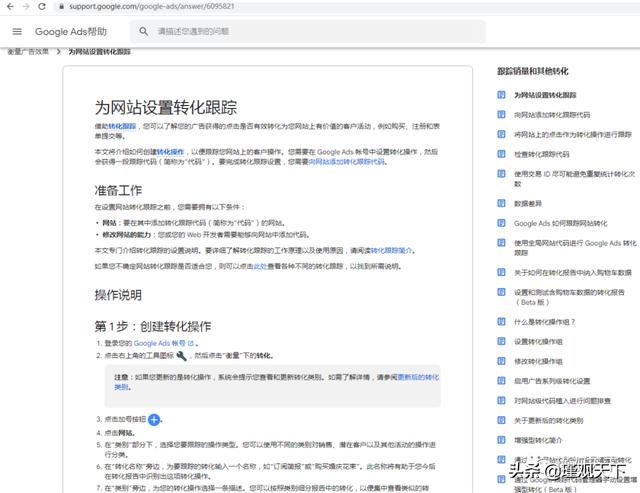The image size is (640, 493).
Task: Click the article icon beside 设置和测试含购物车数据的转化报告
Action: click(x=501, y=292)
